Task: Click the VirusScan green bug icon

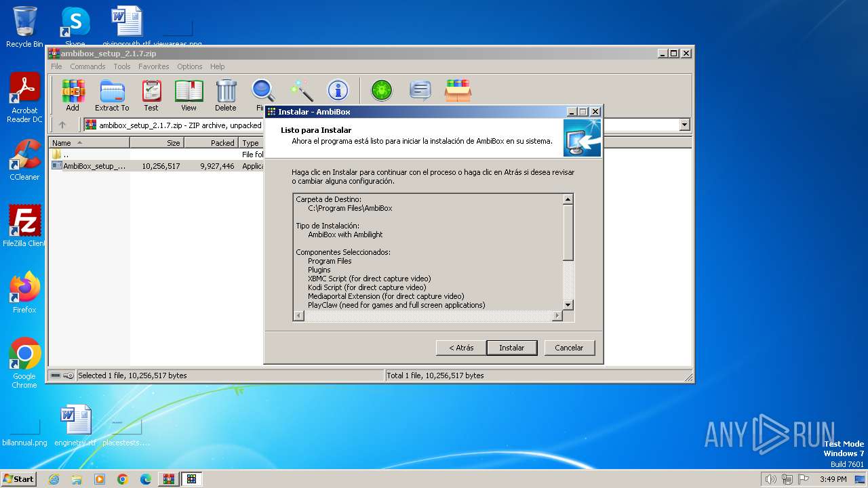Action: click(x=382, y=91)
